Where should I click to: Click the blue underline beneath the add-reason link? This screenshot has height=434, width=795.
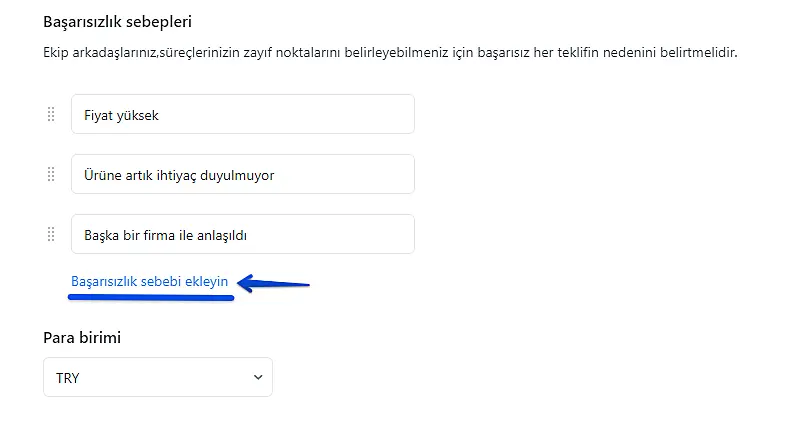tap(152, 297)
